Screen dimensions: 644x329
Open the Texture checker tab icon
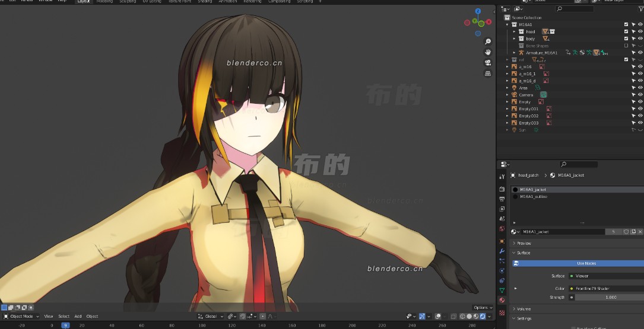point(502,312)
